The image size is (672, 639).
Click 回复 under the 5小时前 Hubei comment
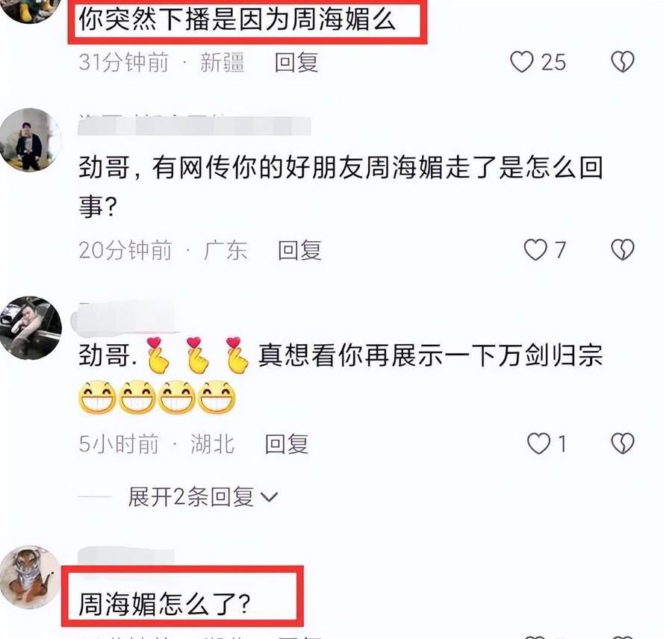pyautogui.click(x=287, y=443)
